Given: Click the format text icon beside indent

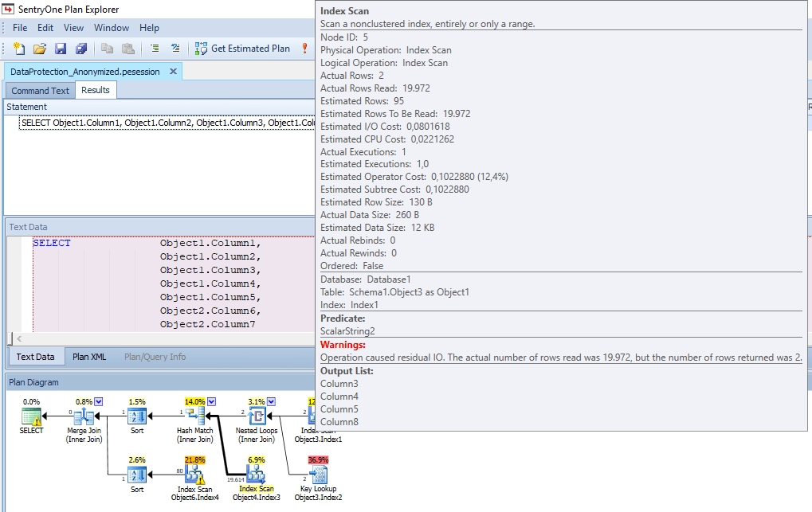Looking at the screenshot, I should [x=175, y=49].
